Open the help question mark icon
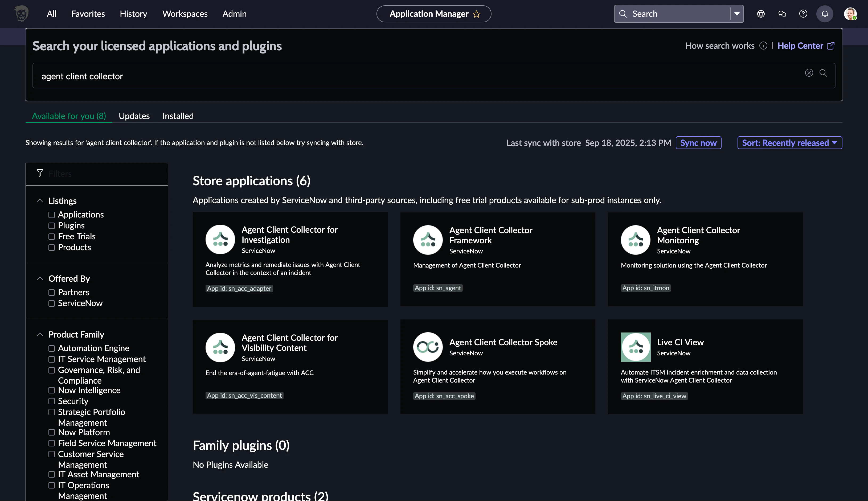 pyautogui.click(x=803, y=14)
